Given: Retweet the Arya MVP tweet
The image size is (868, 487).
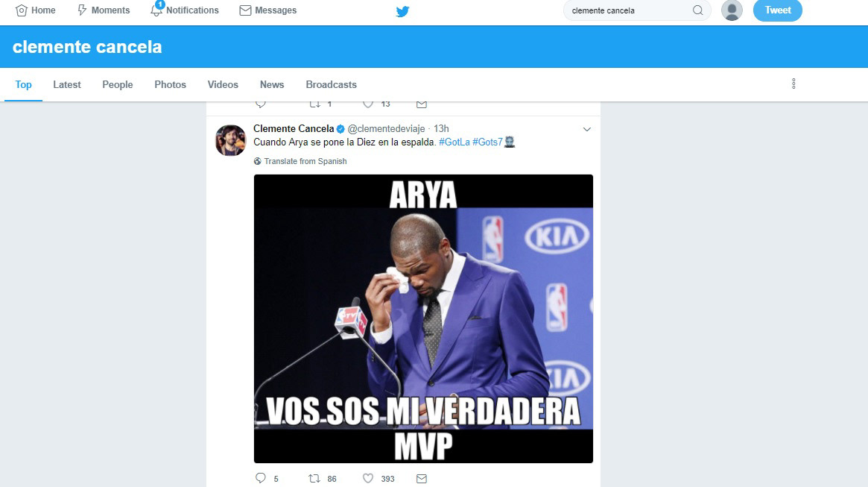Looking at the screenshot, I should (314, 478).
